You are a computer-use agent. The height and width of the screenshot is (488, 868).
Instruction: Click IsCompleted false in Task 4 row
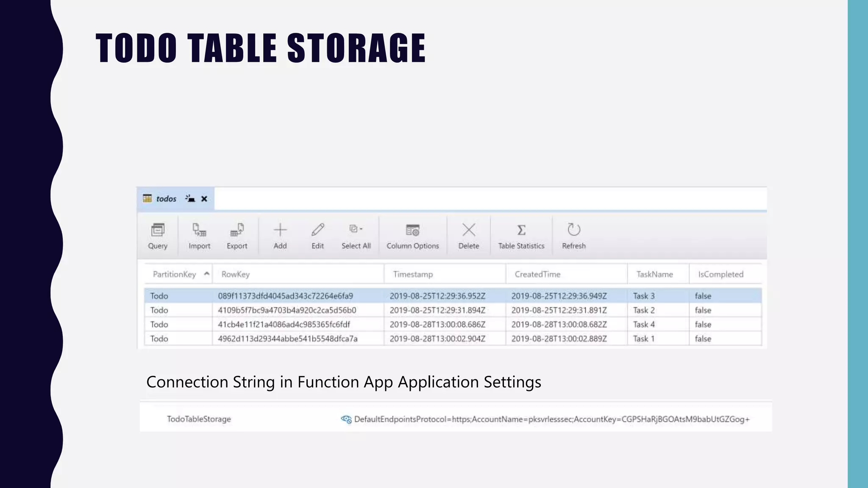pyautogui.click(x=703, y=324)
